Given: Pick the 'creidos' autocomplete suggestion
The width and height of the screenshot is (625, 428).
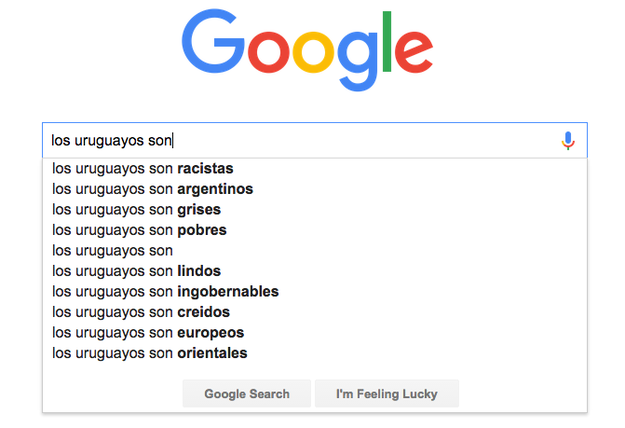Looking at the screenshot, I should tap(315, 312).
